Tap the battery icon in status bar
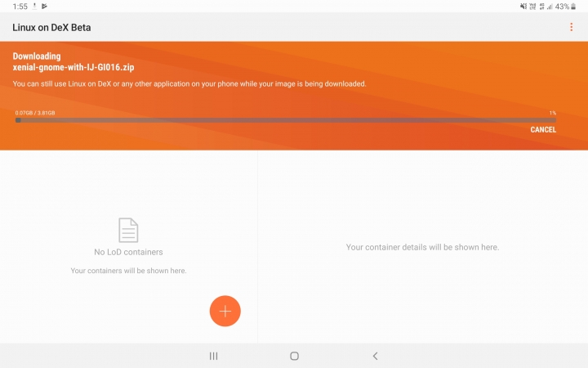The height and width of the screenshot is (368, 588). point(573,7)
